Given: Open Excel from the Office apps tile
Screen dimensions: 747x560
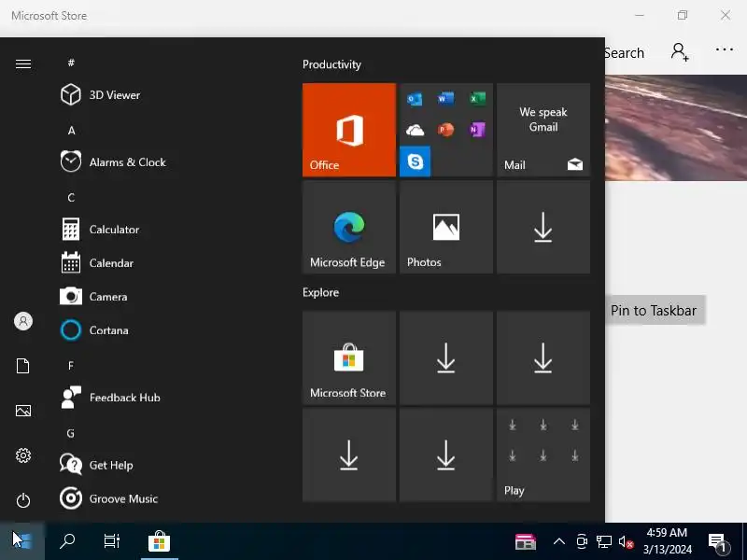Looking at the screenshot, I should (477, 99).
